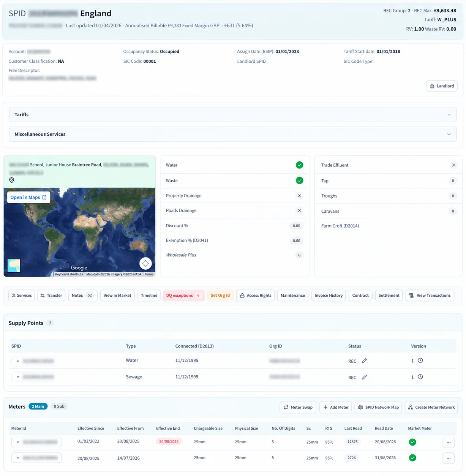Screen dimensions: 466x476
Task: Click the Tap count value
Action: (453, 181)
